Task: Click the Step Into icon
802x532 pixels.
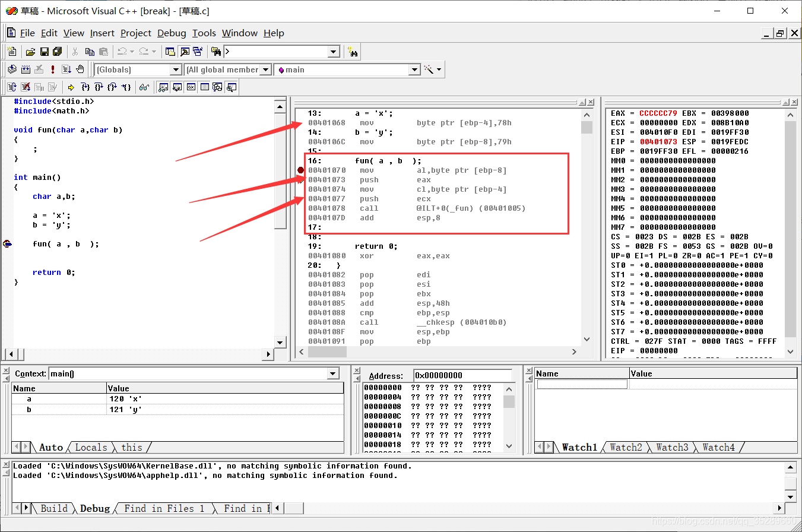Action: click(85, 87)
